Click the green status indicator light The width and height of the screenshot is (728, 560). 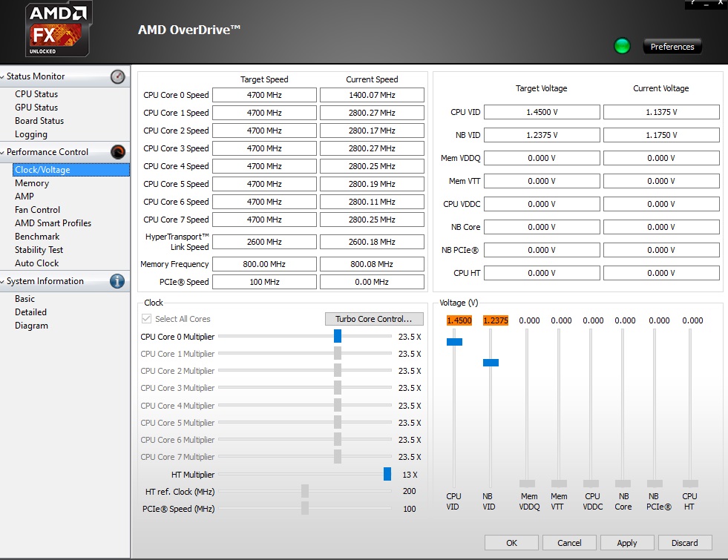pos(622,46)
